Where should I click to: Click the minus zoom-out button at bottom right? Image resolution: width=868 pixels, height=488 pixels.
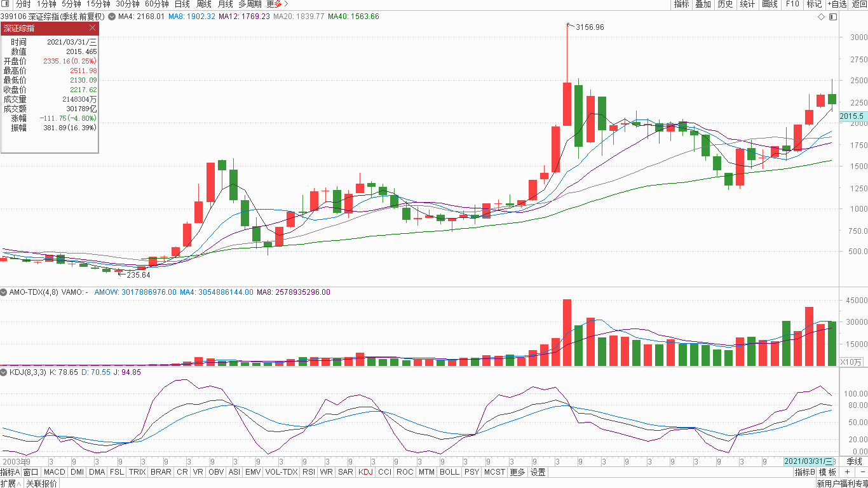(862, 472)
